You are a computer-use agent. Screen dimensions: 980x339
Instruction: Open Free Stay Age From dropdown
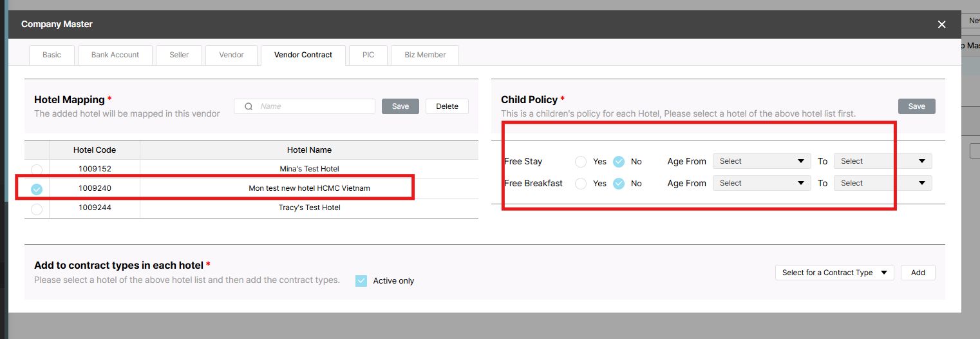761,161
